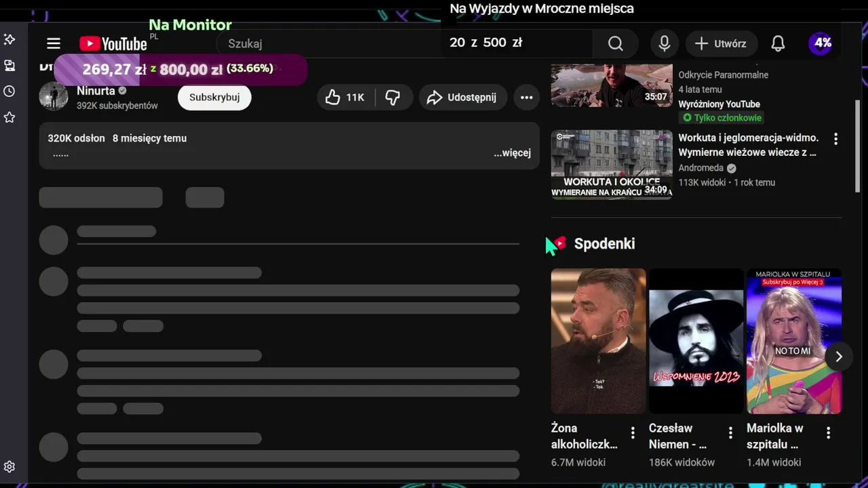The image size is (868, 488).
Task: Open options for Mariolka w szpitalu short
Action: [828, 432]
